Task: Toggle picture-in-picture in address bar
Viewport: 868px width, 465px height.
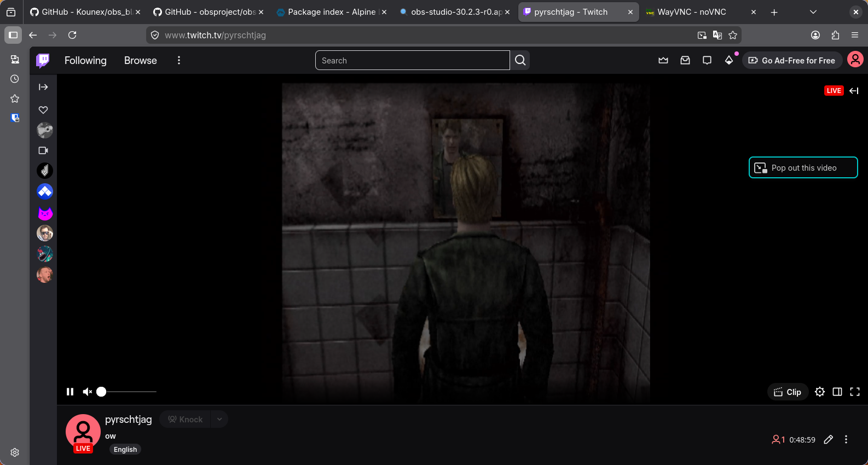Action: click(x=702, y=35)
